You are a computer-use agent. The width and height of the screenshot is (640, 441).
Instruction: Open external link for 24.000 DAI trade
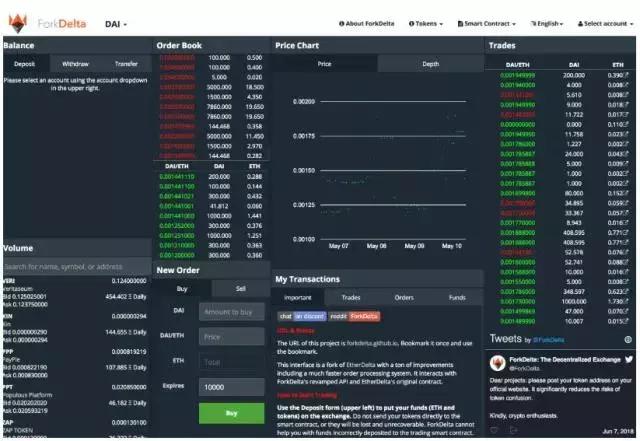coord(626,154)
